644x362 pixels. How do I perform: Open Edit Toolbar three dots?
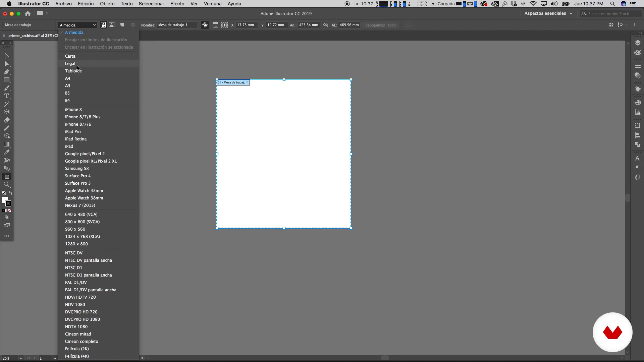(x=6, y=236)
